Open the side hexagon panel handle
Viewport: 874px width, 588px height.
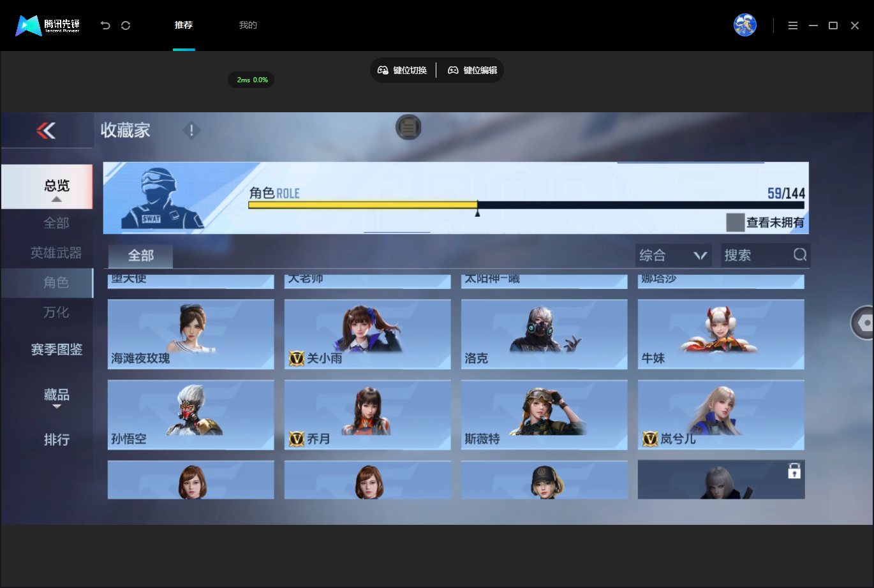(x=864, y=323)
